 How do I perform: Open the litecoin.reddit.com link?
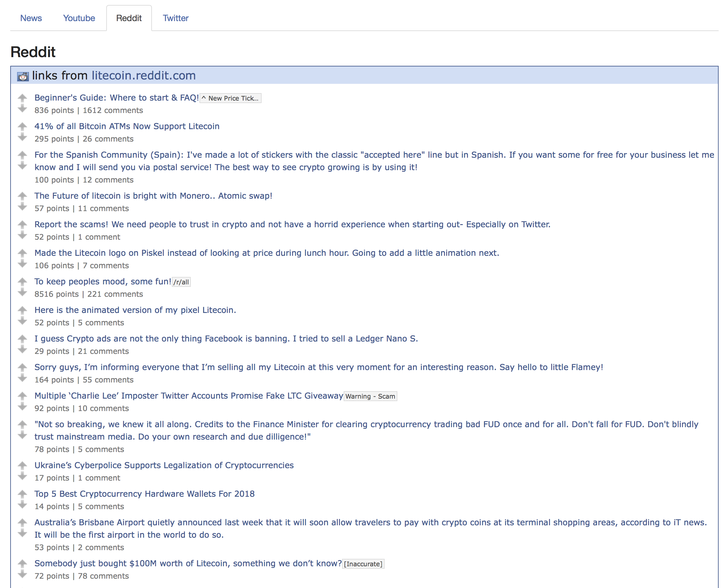[143, 75]
